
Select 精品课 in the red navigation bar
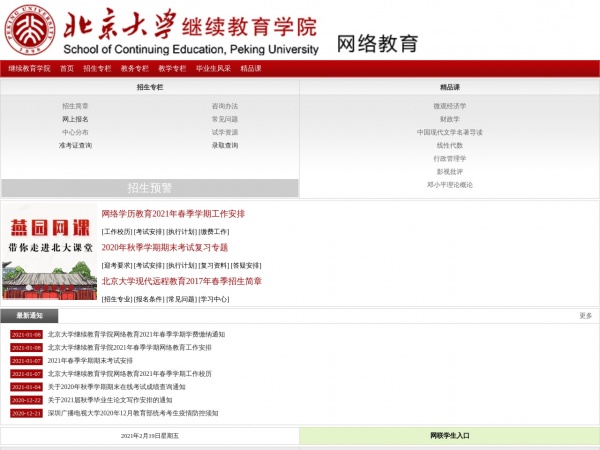(x=251, y=68)
